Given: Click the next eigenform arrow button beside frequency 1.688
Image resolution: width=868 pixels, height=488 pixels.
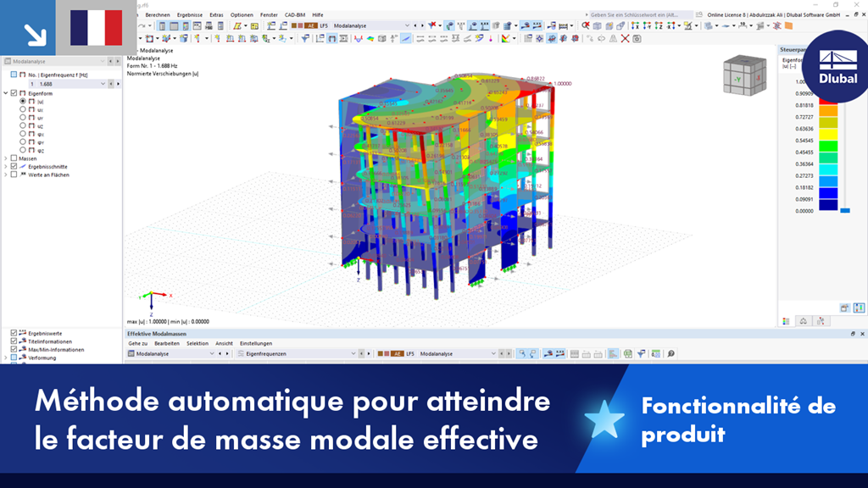Looking at the screenshot, I should pos(117,83).
